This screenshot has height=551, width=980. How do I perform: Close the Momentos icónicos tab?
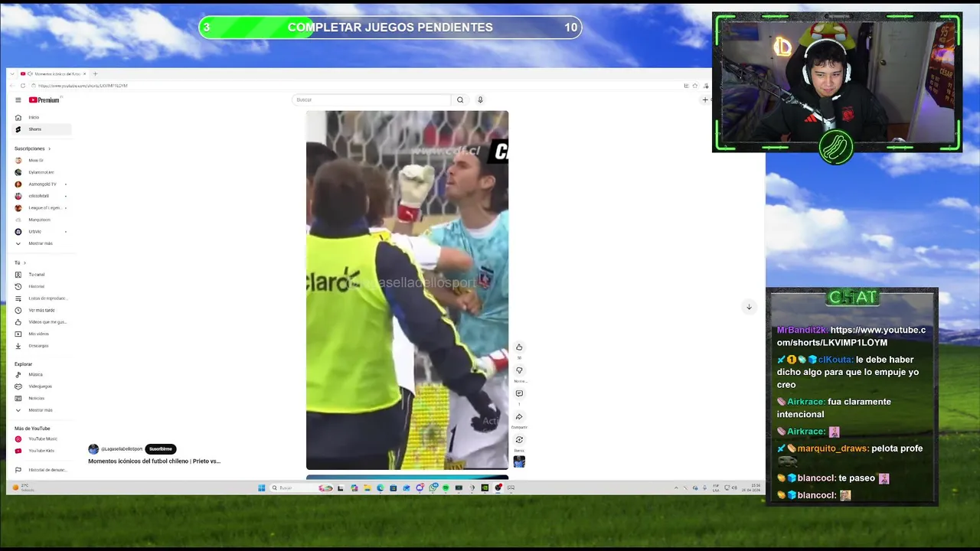[85, 74]
